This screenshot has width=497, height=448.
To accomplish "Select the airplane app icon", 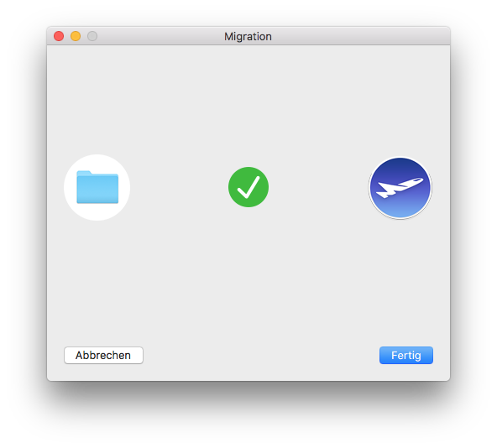I will click(400, 188).
